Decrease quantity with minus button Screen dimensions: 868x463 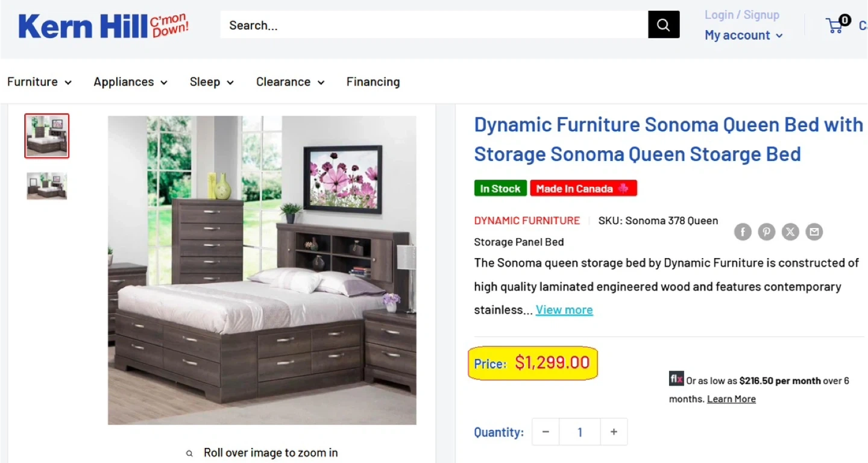tap(546, 432)
